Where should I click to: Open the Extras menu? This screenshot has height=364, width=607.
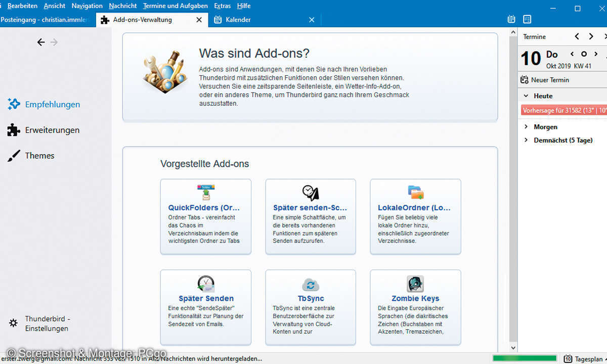[222, 6]
